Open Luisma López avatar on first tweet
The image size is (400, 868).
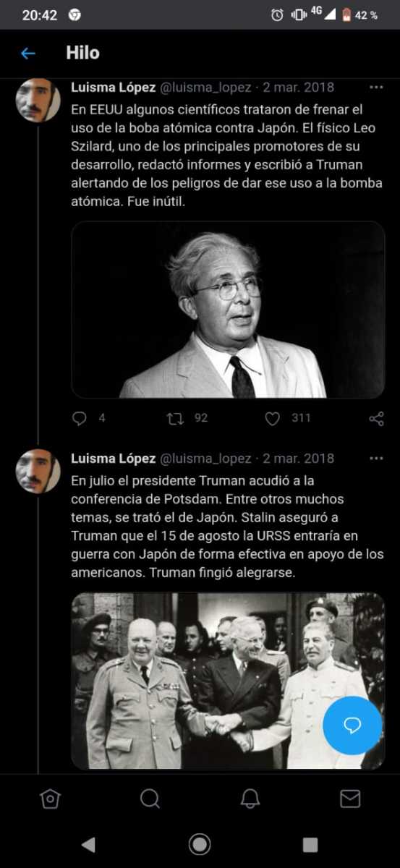point(38,100)
